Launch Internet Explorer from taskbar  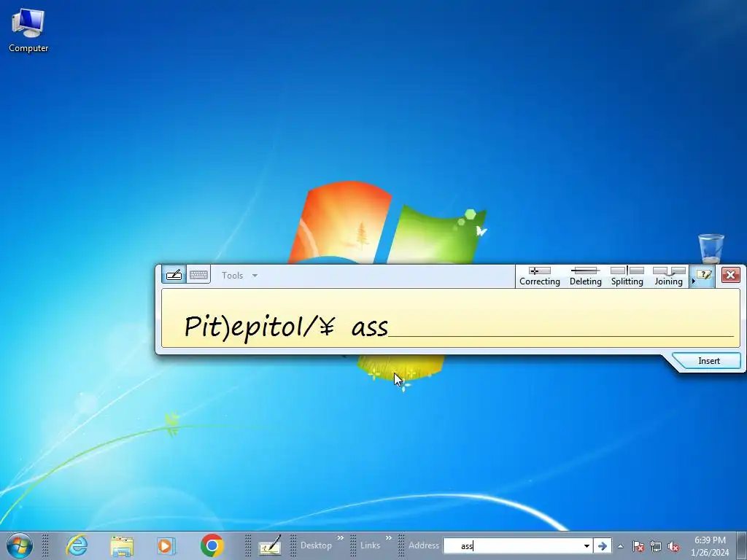(x=77, y=545)
